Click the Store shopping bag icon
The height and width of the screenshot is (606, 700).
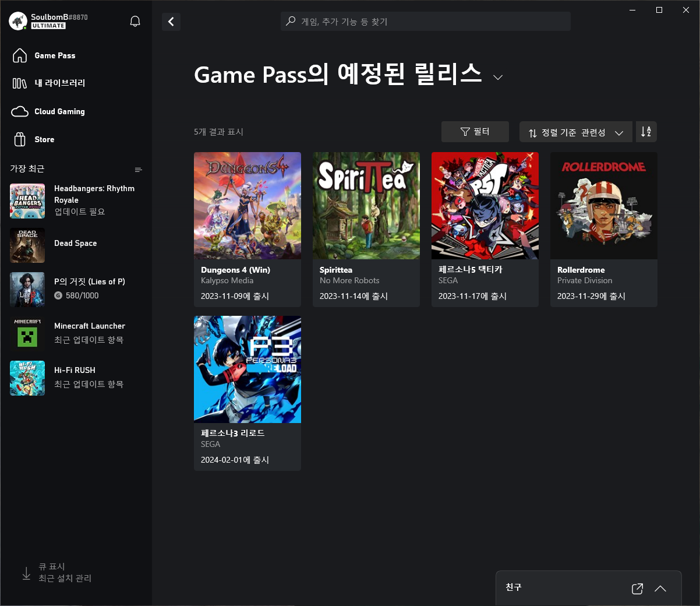coord(20,139)
